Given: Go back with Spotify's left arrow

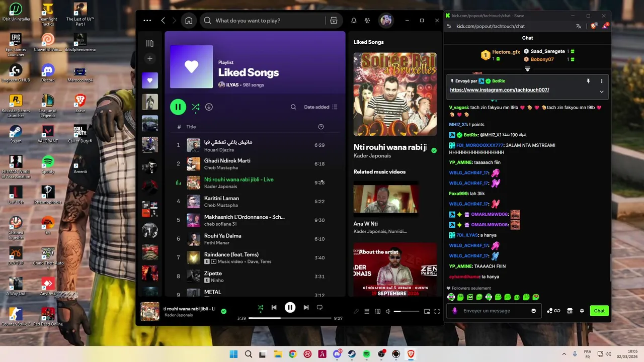Looking at the screenshot, I should [163, 21].
